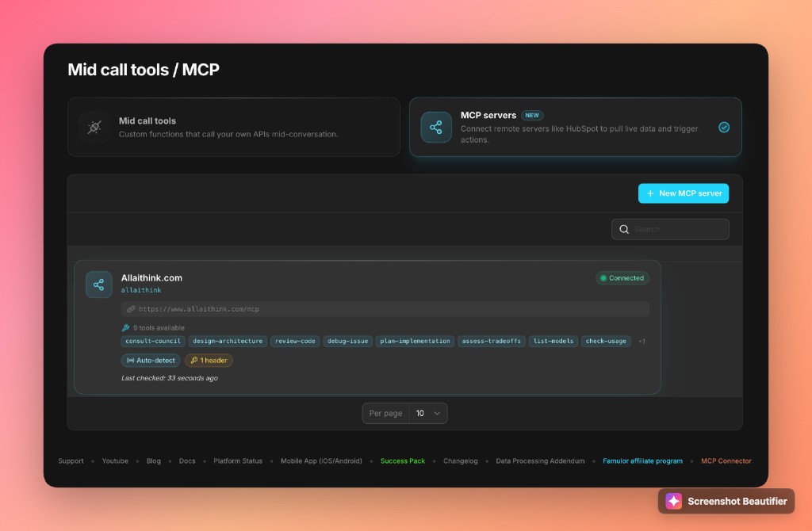Image resolution: width=812 pixels, height=531 pixels.
Task: Open the Success Pack footer link
Action: pyautogui.click(x=402, y=461)
